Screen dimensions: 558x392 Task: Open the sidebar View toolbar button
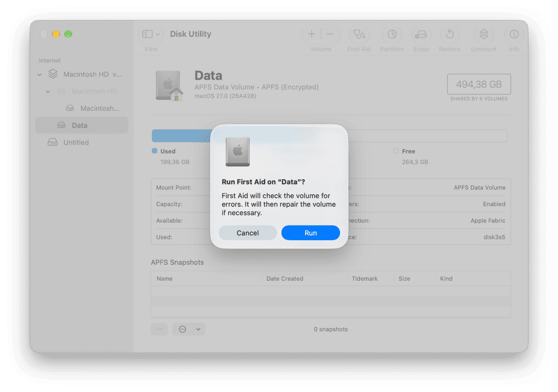tap(147, 34)
